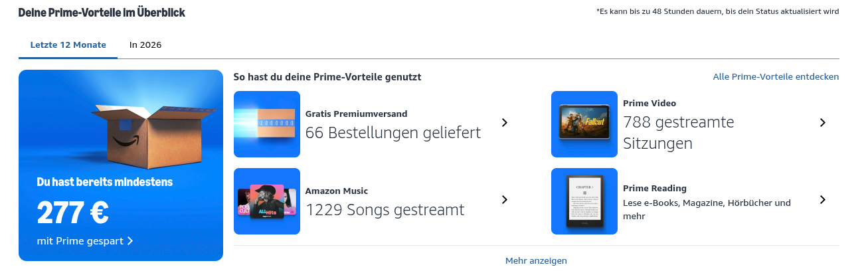Viewport: 868px width, 275px height.
Task: Expand the Amazon Music chevron arrow
Action: [505, 199]
